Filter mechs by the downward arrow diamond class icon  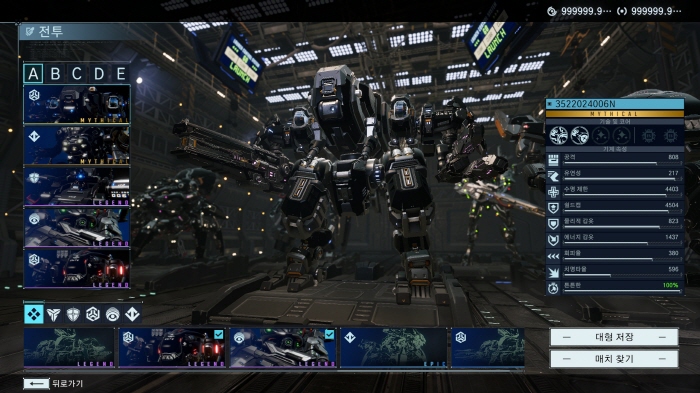pos(132,314)
